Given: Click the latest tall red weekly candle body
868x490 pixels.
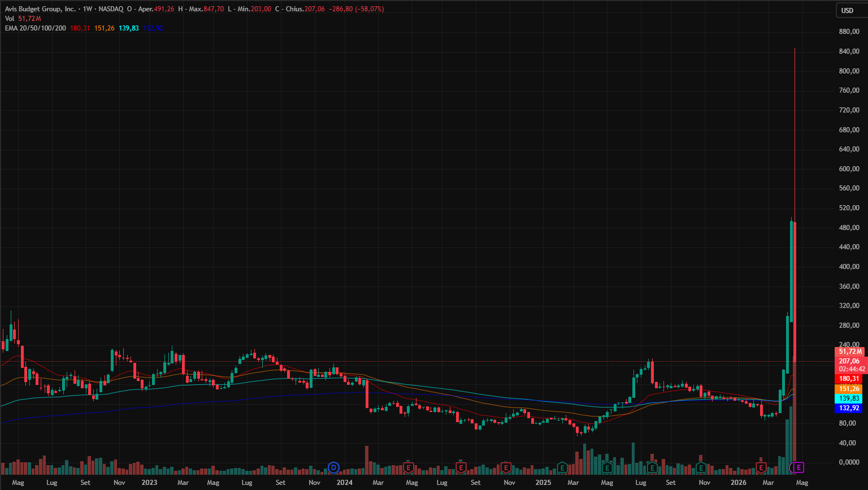Looking at the screenshot, I should (x=795, y=292).
